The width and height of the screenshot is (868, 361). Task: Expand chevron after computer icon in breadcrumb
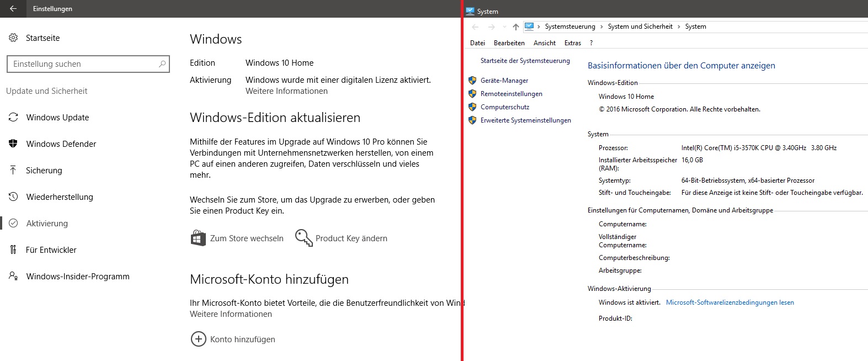click(x=539, y=26)
